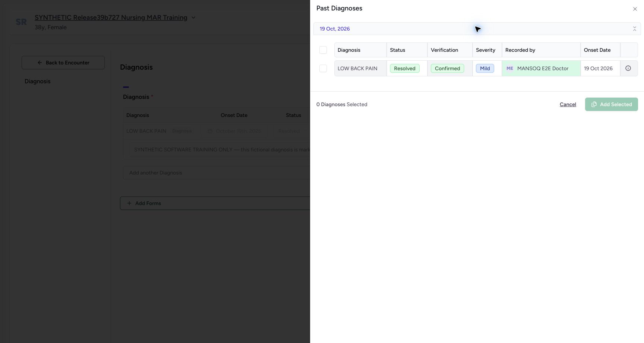The height and width of the screenshot is (343, 644).
Task: Open info icon for LOW BACK PAIN row
Action: [x=628, y=68]
